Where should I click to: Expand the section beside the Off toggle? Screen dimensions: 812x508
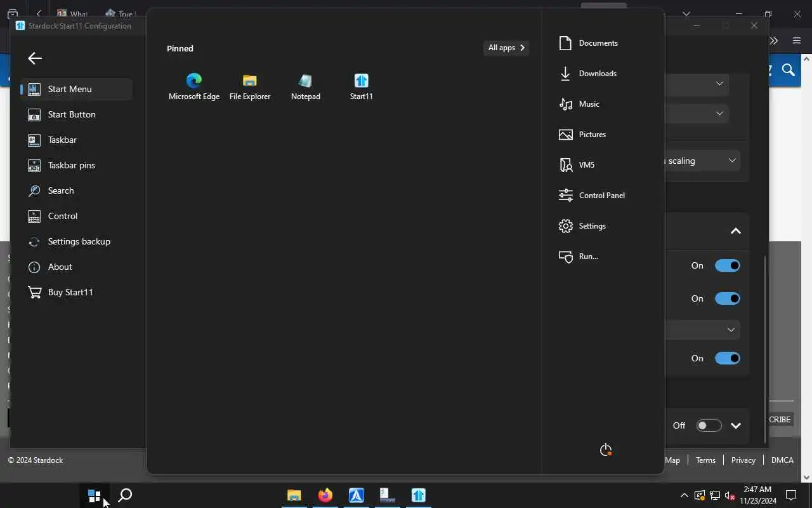click(736, 425)
